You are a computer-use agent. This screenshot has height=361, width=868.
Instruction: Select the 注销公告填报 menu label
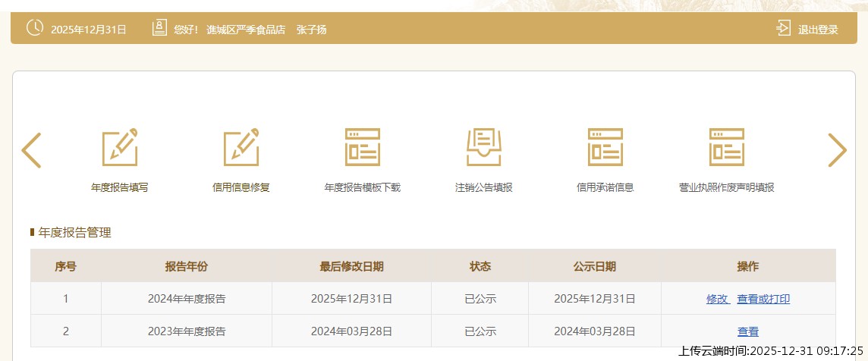coord(484,187)
